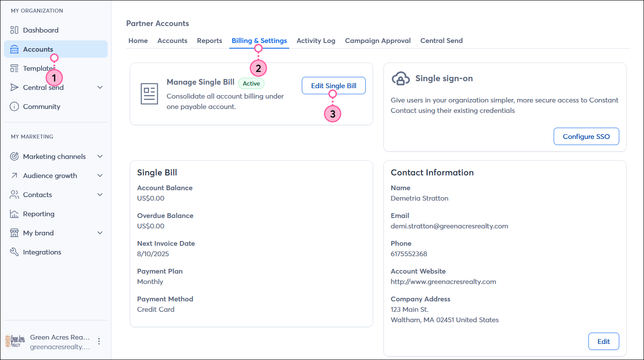Expand the Central send submenu chevron

100,87
